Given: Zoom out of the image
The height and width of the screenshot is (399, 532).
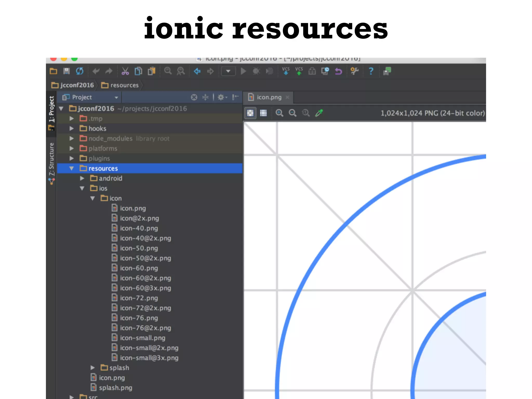Looking at the screenshot, I should 293,113.
